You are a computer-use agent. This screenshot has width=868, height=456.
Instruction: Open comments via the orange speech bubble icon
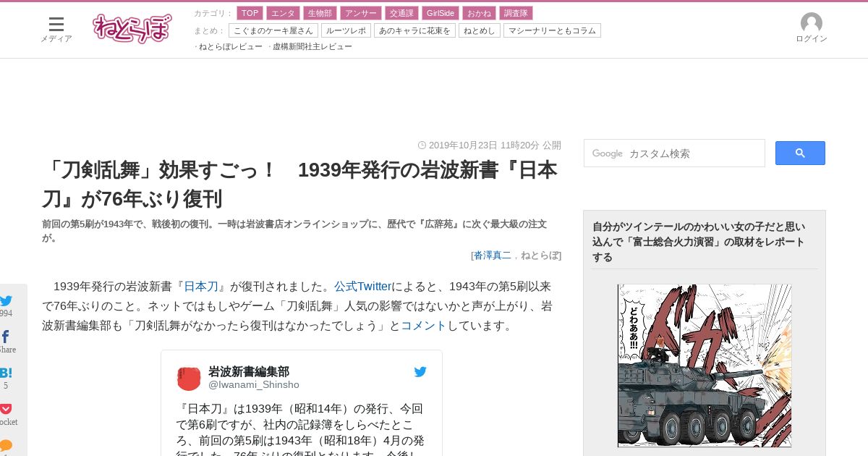(6, 445)
